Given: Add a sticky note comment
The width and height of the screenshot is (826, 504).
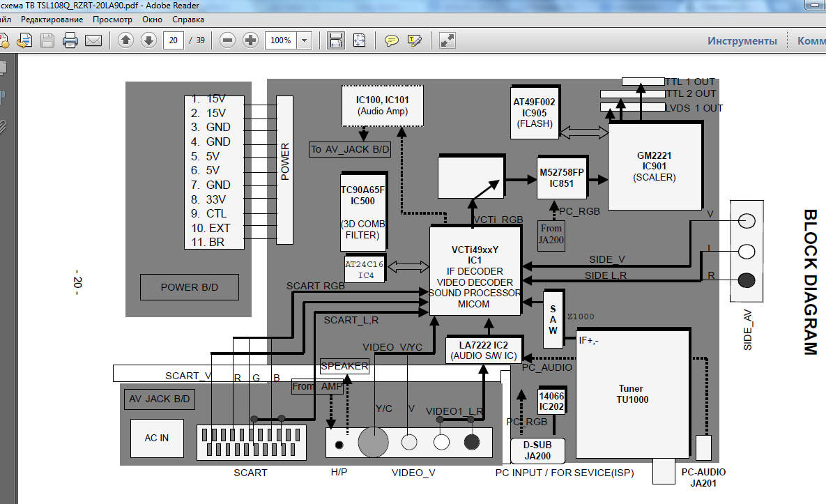Looking at the screenshot, I should tap(392, 40).
